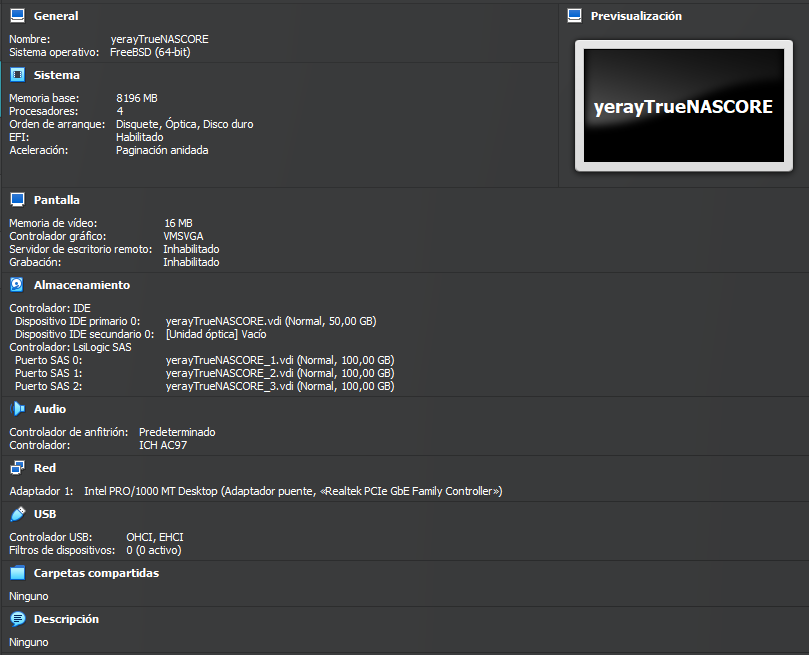This screenshot has width=809, height=655.
Task: Click the name value yerayTrueNASCORE
Action: [x=159, y=39]
